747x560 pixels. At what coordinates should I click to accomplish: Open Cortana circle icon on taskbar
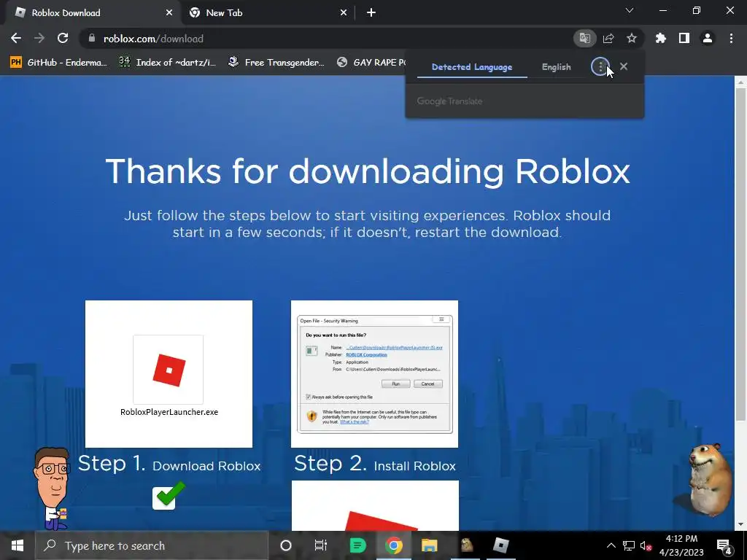pos(285,545)
